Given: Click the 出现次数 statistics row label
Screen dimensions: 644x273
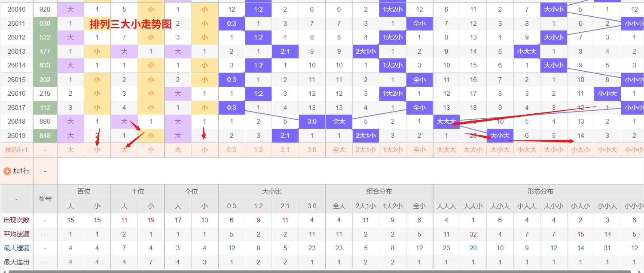Looking at the screenshot, I should click(17, 220).
